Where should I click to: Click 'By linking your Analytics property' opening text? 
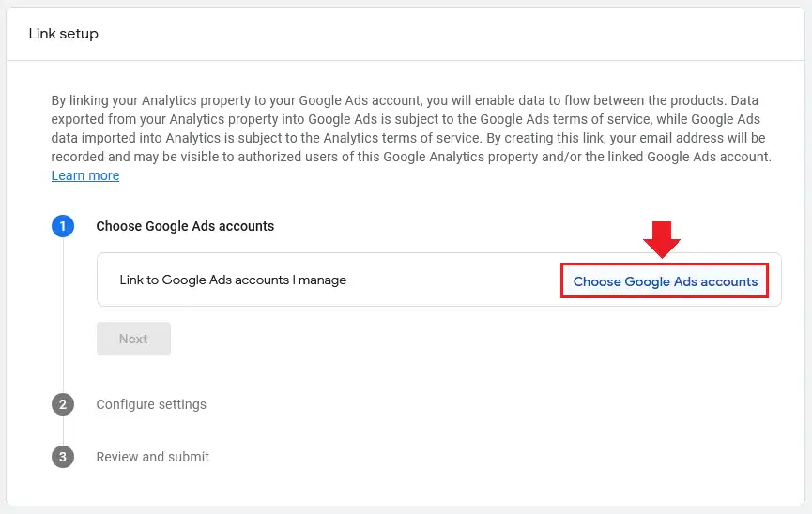(155, 100)
